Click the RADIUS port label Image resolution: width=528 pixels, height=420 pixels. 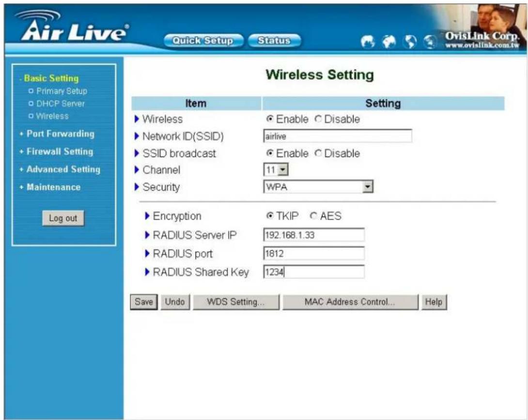click(183, 254)
